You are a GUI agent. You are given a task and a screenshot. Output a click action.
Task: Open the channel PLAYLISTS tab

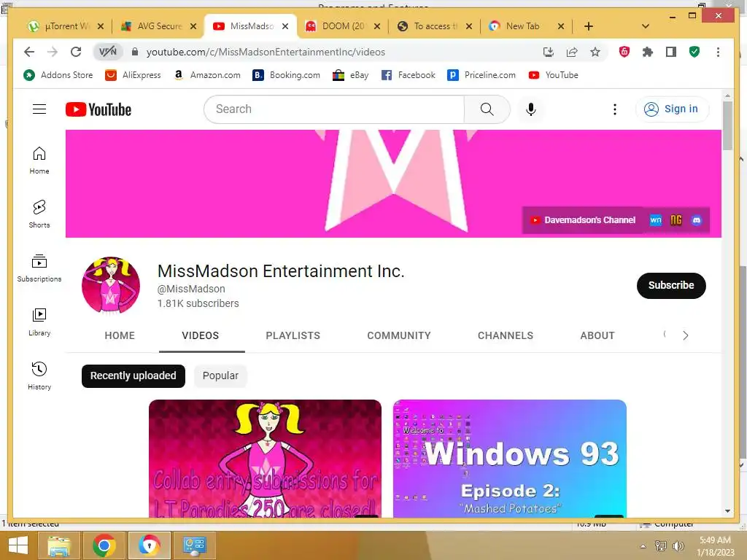293,335
